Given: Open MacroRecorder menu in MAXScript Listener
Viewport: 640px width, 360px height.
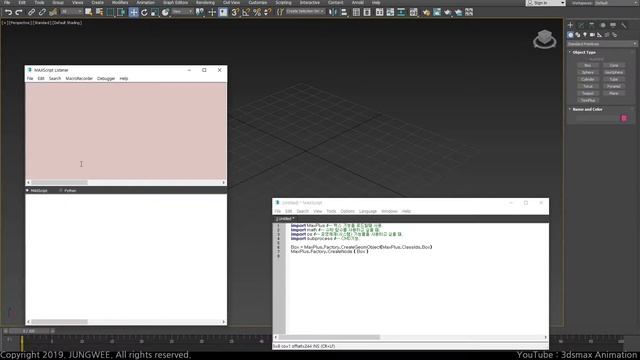Looking at the screenshot, I should tap(79, 78).
